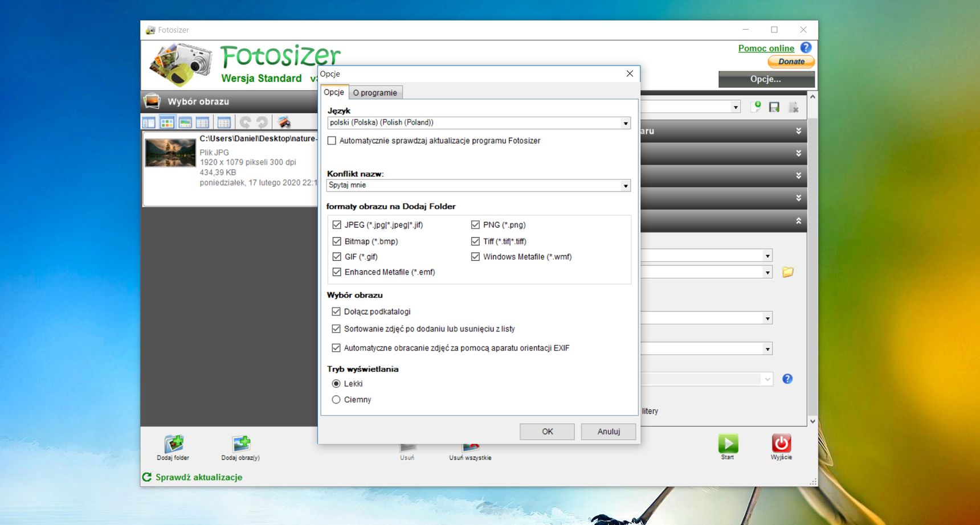Click the green refresh icon by Sprawdź aktualizacje
This screenshot has height=525, width=980.
click(x=147, y=477)
